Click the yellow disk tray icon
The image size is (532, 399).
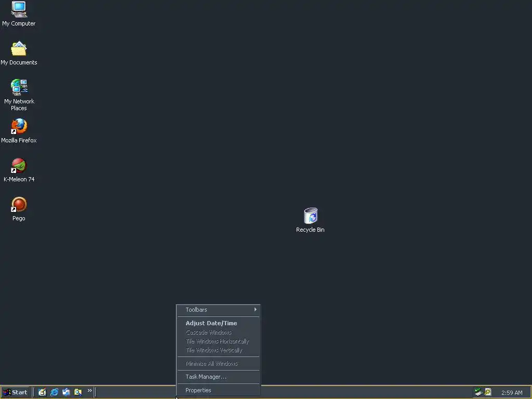(x=488, y=392)
